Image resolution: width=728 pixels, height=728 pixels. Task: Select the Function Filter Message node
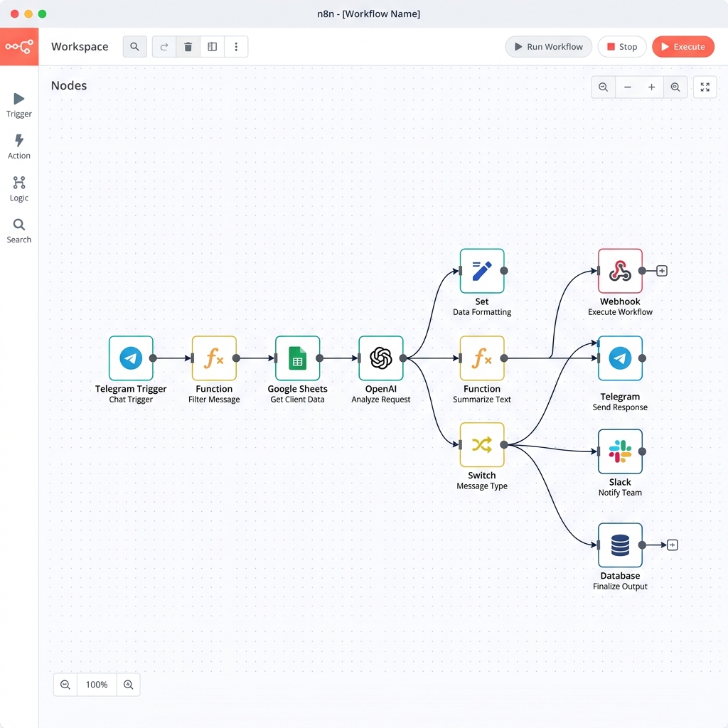[214, 358]
